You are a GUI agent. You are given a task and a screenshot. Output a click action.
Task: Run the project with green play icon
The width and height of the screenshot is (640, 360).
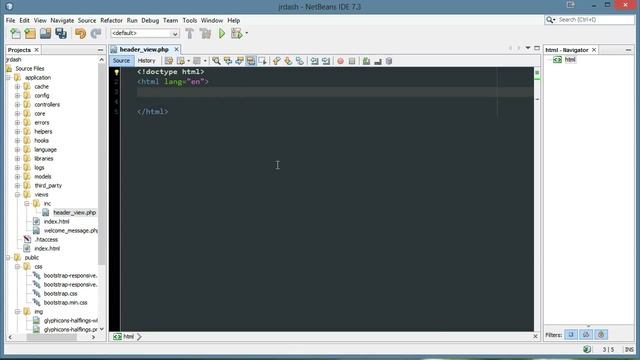pyautogui.click(x=222, y=33)
